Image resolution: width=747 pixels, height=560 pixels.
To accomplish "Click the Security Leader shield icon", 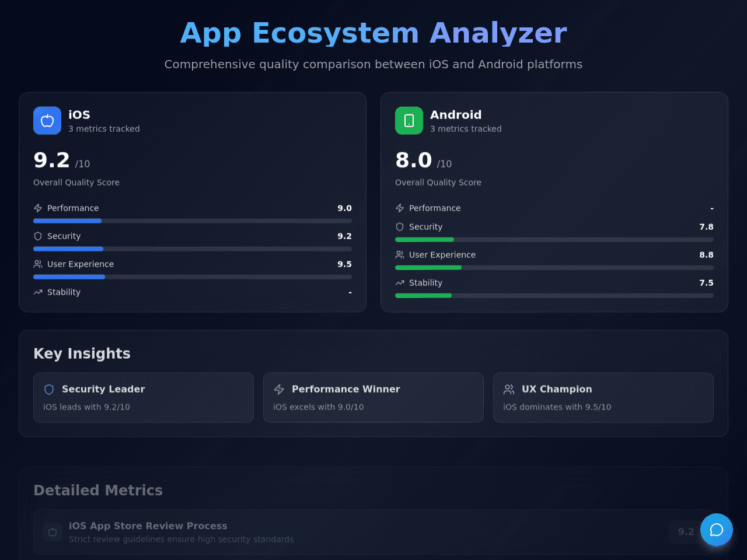I will click(49, 389).
